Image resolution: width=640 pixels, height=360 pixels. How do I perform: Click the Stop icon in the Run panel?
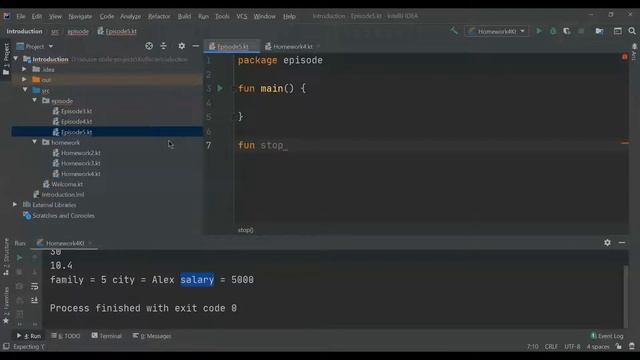coord(19,272)
